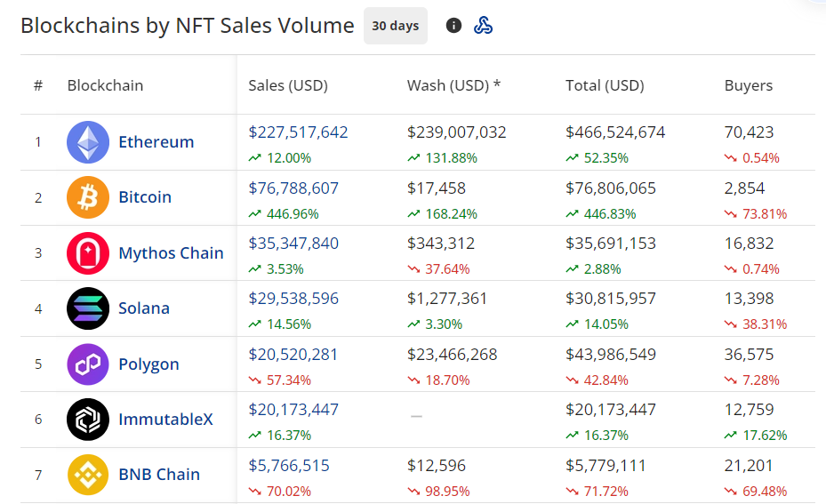
Task: Click the BNB Chain logo icon
Action: 88,475
